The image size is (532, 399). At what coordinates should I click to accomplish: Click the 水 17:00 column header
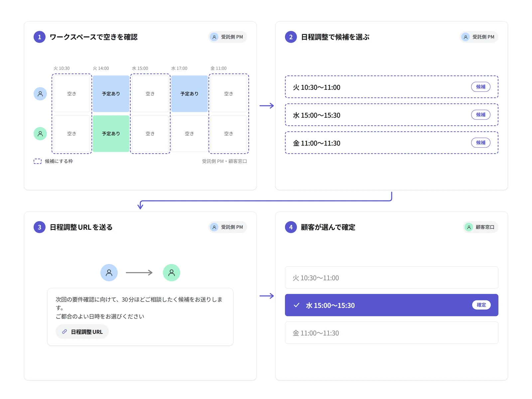(x=179, y=68)
